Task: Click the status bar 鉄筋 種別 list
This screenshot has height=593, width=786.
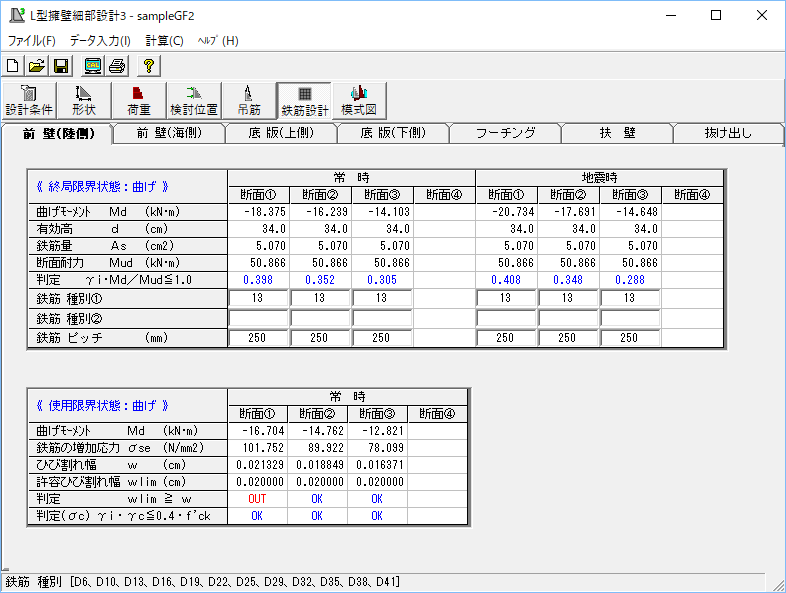Action: pos(202,582)
